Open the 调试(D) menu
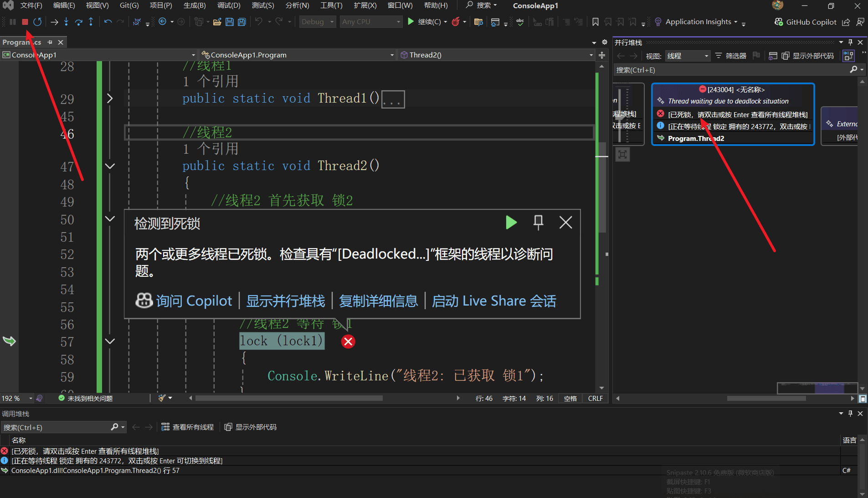The height and width of the screenshot is (498, 868). [x=228, y=5]
